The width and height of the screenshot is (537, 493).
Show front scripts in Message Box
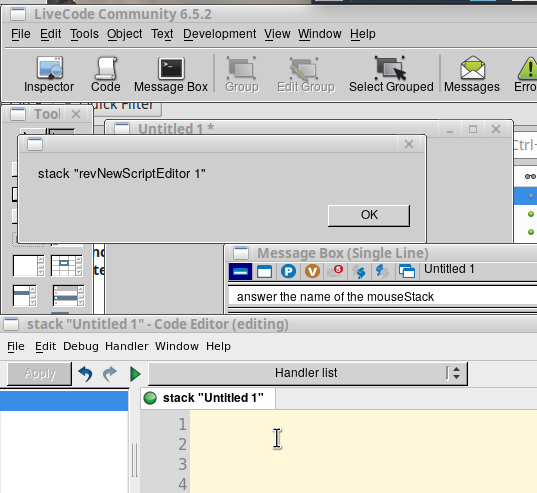click(359, 271)
